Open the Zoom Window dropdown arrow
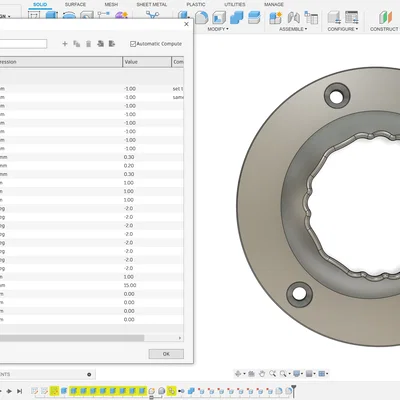The image size is (400, 400). pyautogui.click(x=289, y=374)
